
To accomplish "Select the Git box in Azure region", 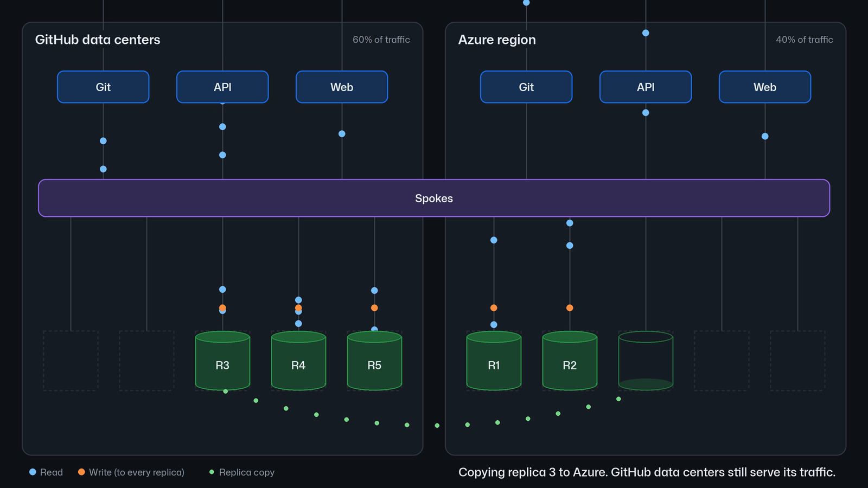I will 526,87.
